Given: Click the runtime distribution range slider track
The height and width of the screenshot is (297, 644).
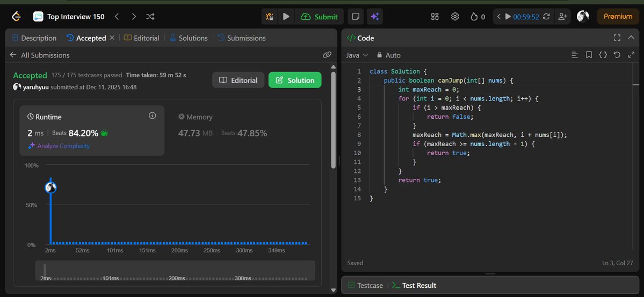Looking at the screenshot, I should coord(175,270).
